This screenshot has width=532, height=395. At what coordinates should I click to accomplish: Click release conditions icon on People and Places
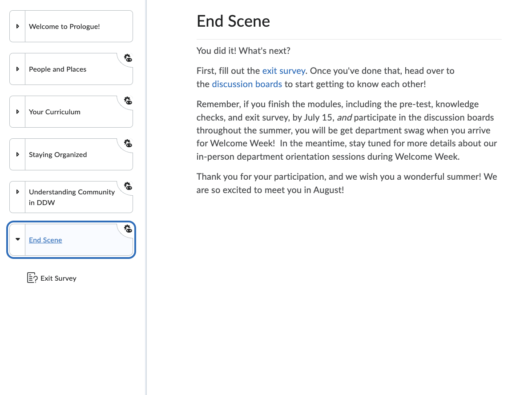click(x=128, y=58)
